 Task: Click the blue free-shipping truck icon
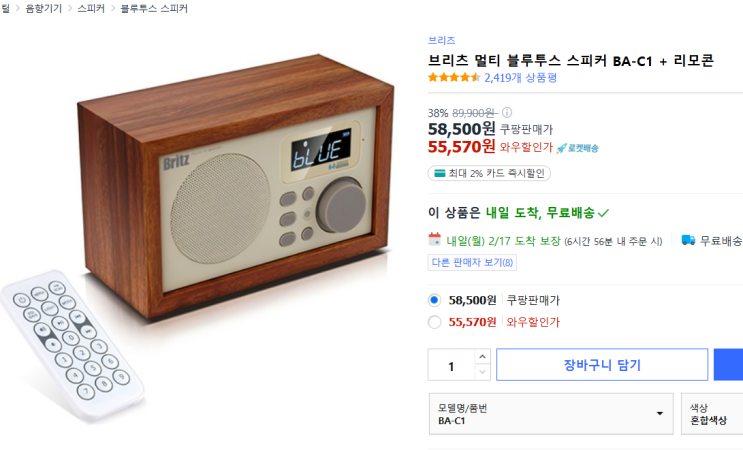(688, 240)
